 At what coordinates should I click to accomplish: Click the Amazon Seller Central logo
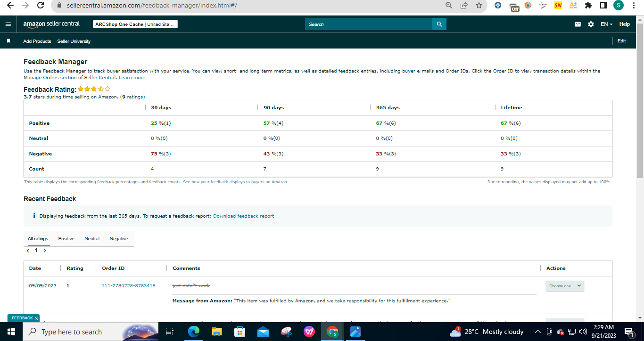[x=51, y=24]
